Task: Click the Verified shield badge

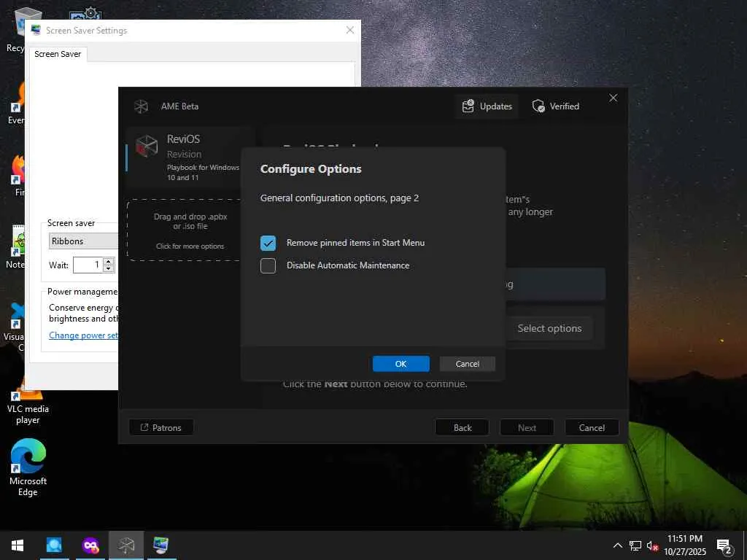Action: 555,106
